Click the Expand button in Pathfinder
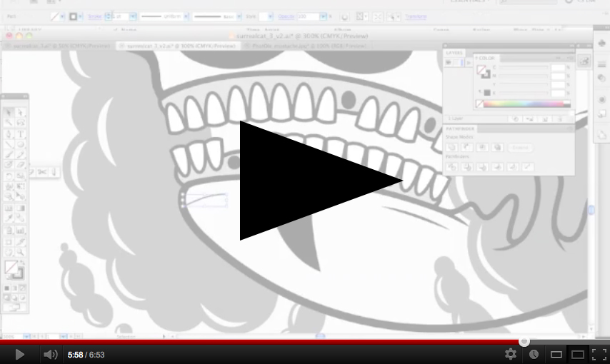Viewport: 610px width, 364px height. [520, 148]
